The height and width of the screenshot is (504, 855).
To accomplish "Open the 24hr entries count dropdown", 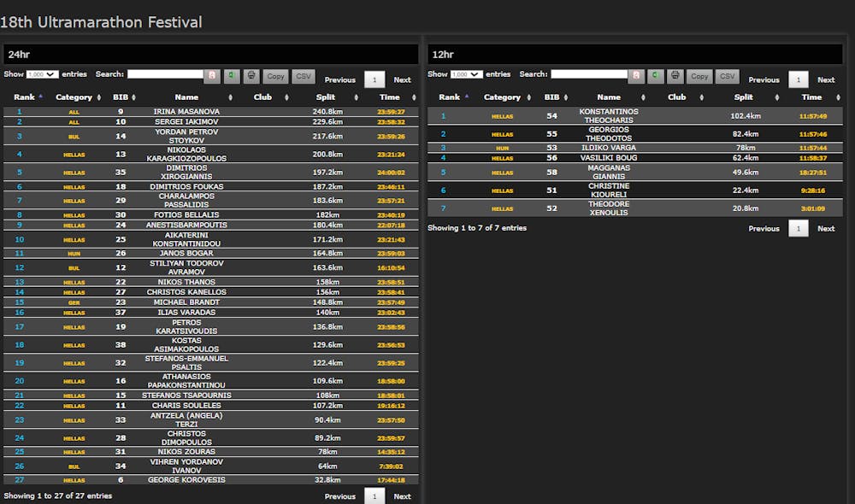I will pos(42,75).
